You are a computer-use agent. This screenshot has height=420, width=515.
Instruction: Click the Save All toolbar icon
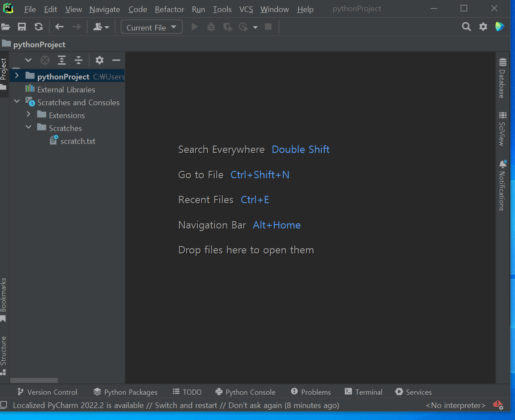click(x=22, y=27)
